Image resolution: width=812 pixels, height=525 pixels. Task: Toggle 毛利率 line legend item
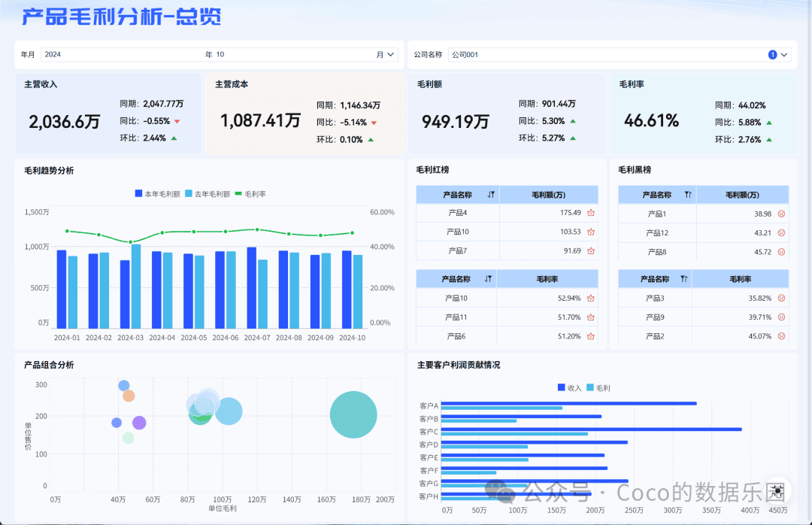(250, 194)
